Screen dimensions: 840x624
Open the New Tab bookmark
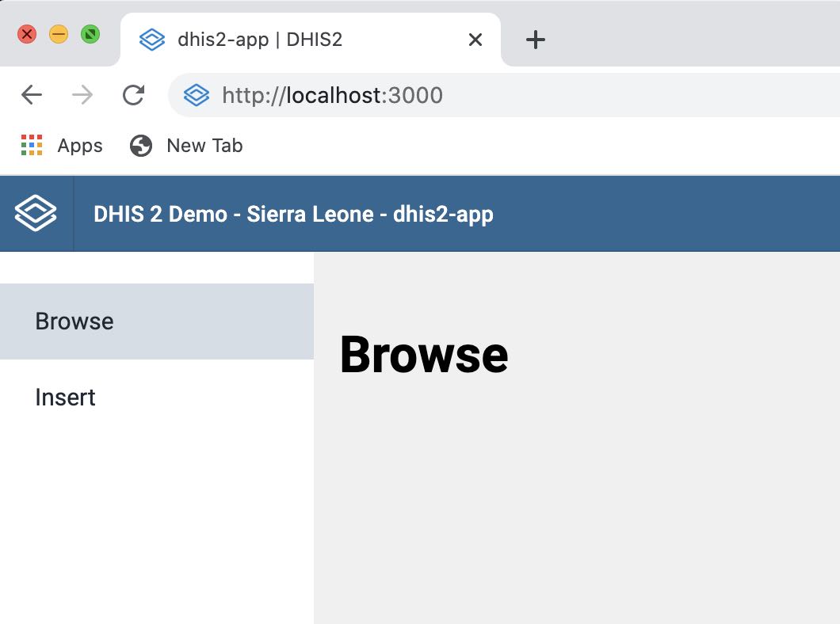[x=186, y=146]
